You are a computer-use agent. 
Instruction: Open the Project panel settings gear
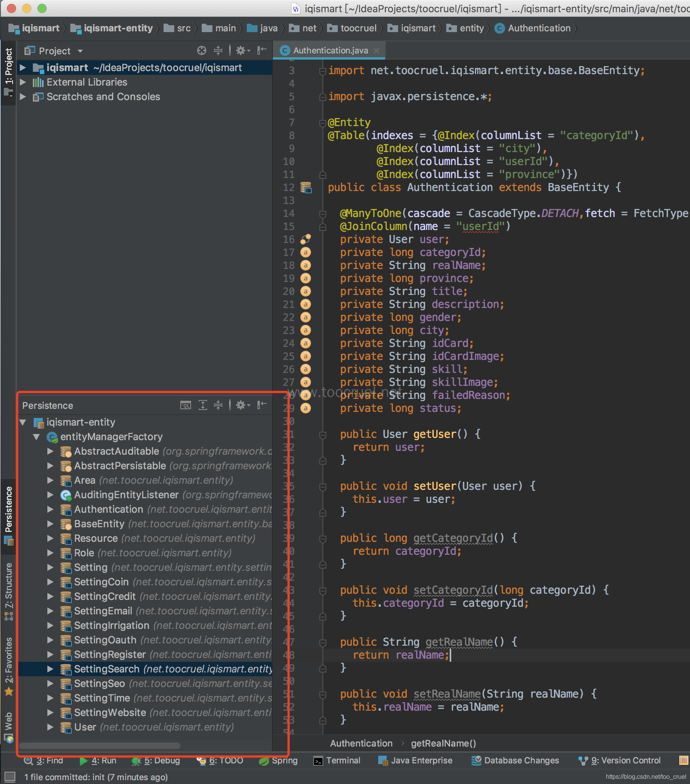(242, 51)
